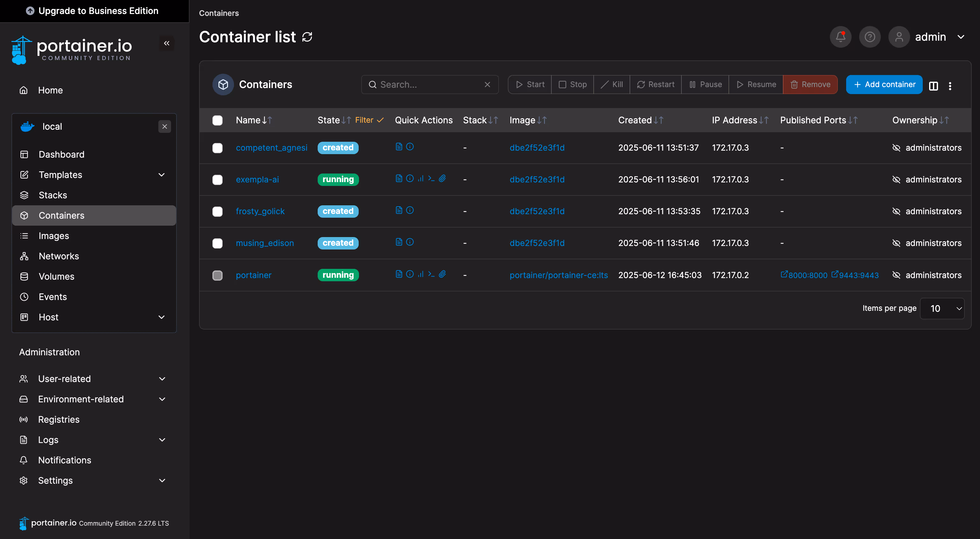
Task: Collapse the sidebar with double-chevron icon
Action: point(167,43)
